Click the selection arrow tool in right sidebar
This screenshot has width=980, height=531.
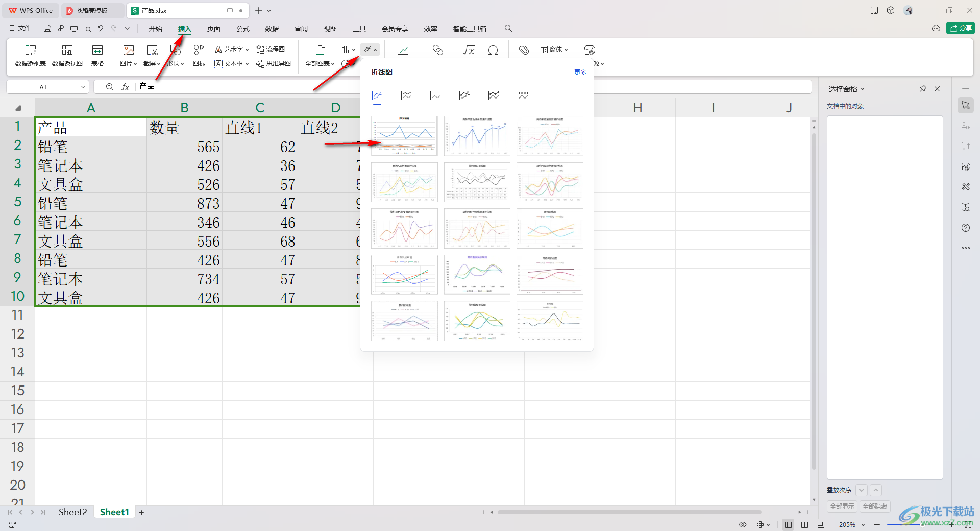pyautogui.click(x=966, y=105)
